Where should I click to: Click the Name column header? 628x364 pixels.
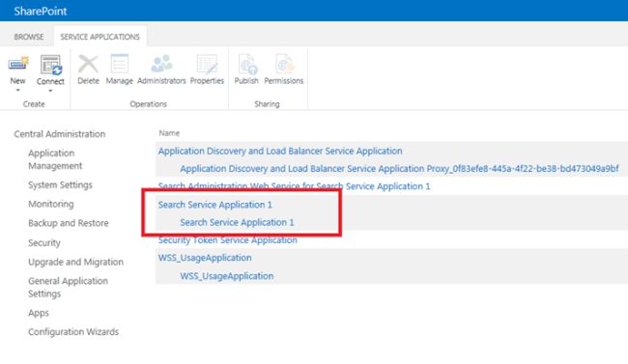click(x=169, y=133)
